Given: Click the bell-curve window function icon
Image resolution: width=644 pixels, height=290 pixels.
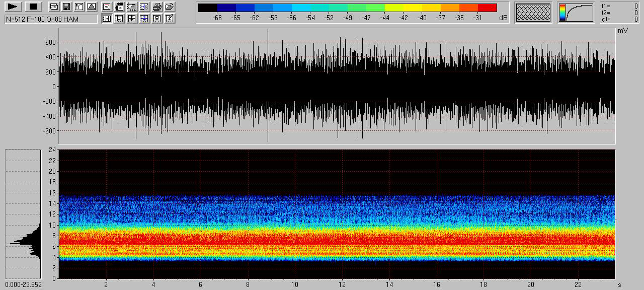Looking at the screenshot, I should (x=92, y=7).
